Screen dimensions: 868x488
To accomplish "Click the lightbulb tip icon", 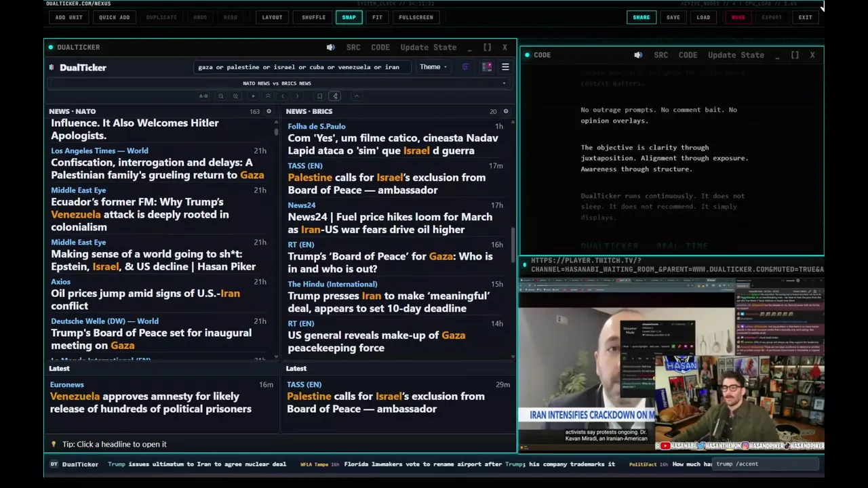I will (54, 444).
